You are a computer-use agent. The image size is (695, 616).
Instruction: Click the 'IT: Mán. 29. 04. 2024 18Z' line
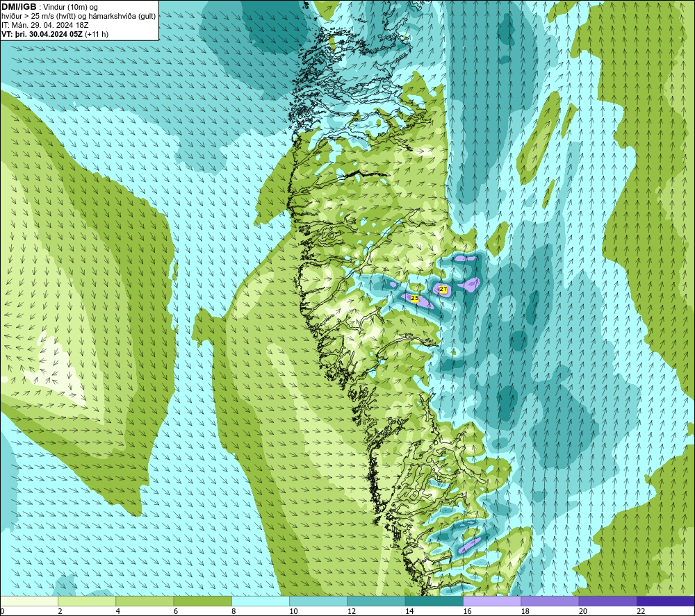44,25
